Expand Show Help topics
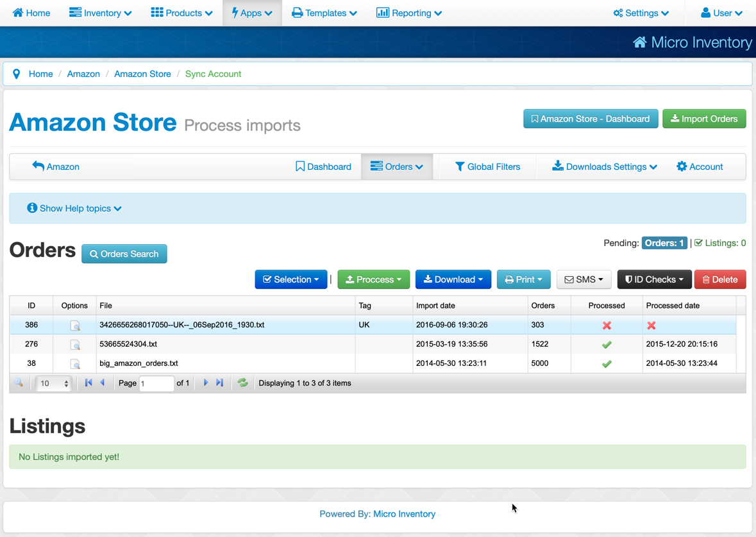The width and height of the screenshot is (756, 537). tap(74, 208)
